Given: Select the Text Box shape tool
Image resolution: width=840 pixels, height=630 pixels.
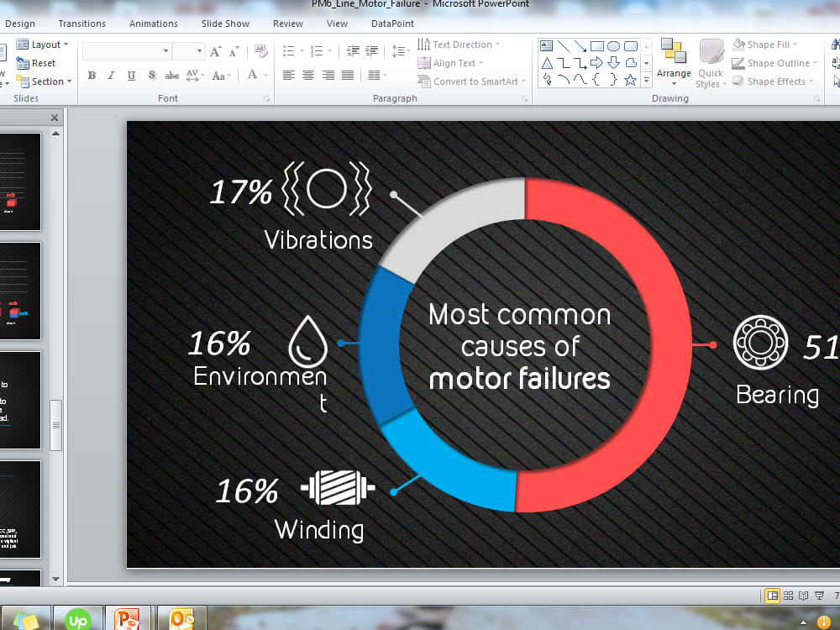Looking at the screenshot, I should coord(546,44).
